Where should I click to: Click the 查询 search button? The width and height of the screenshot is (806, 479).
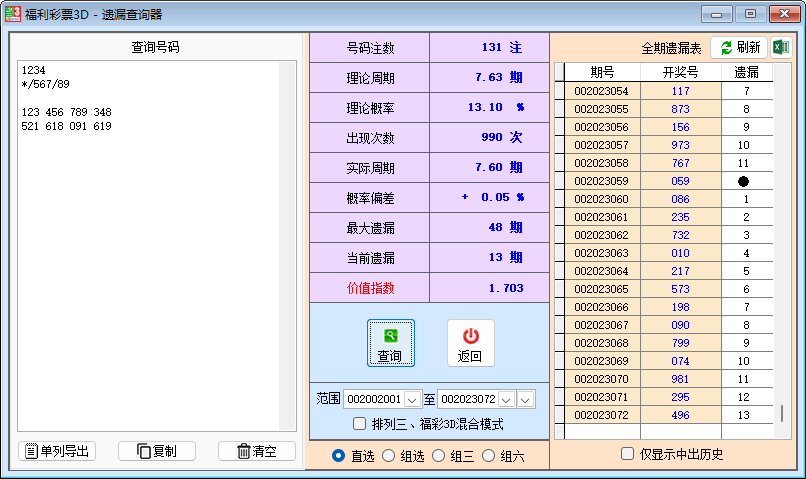click(x=389, y=343)
